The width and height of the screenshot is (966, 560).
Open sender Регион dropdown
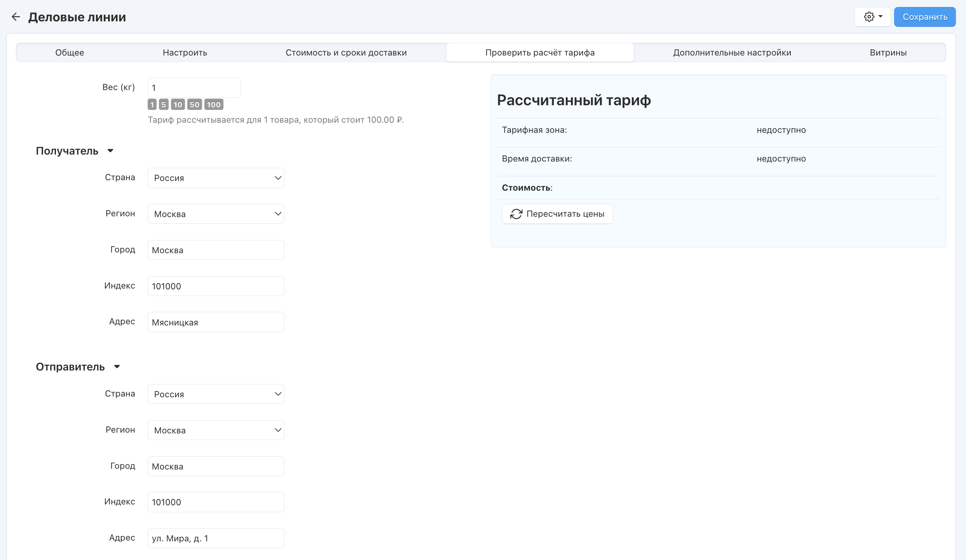(216, 430)
